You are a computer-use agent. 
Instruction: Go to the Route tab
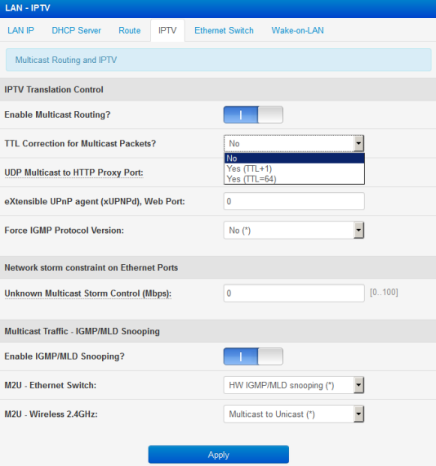[x=129, y=31]
